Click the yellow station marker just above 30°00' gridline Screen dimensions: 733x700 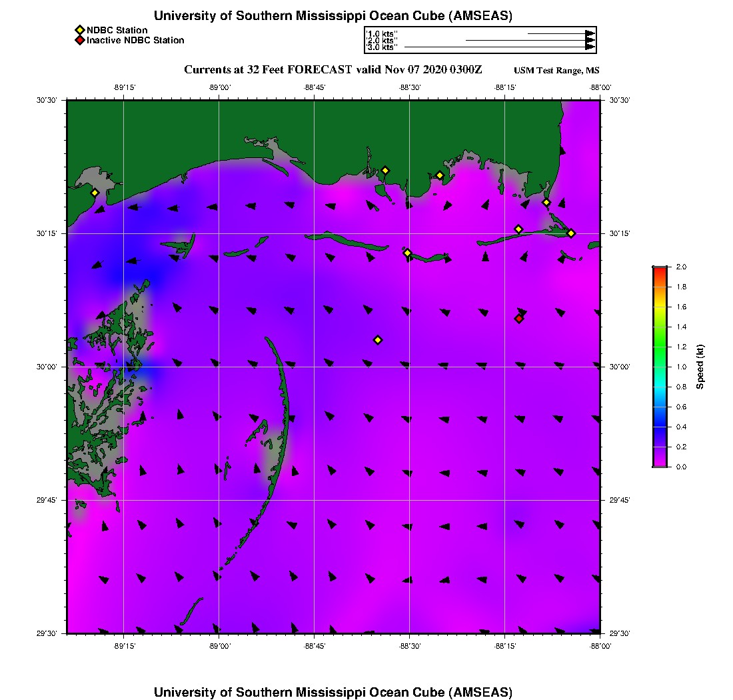coord(378,340)
